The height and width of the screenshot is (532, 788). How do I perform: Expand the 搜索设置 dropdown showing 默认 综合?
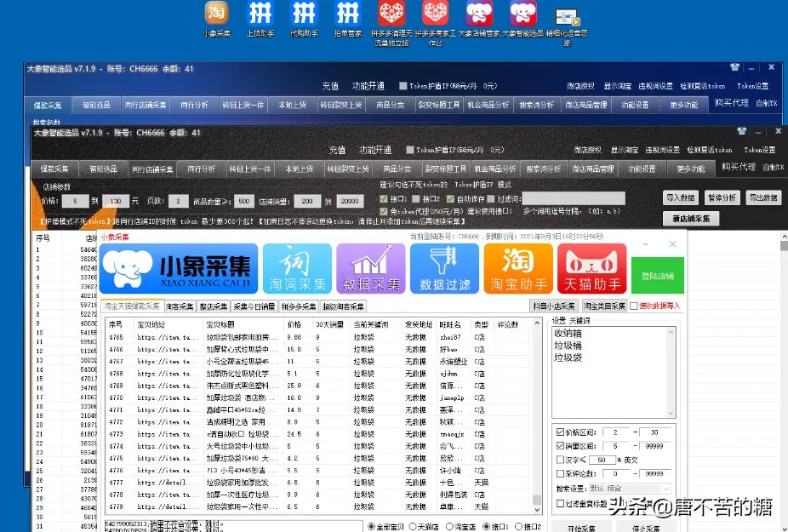(x=630, y=489)
